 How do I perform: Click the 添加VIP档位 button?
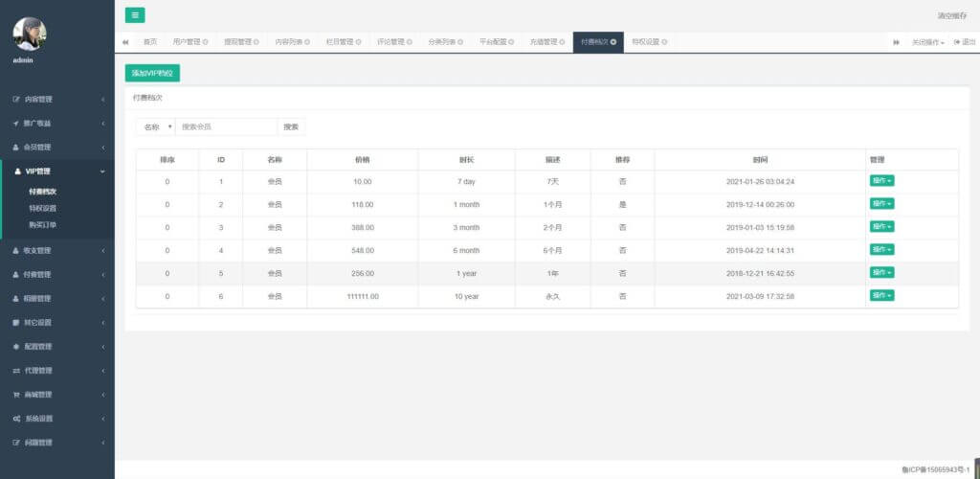153,73
